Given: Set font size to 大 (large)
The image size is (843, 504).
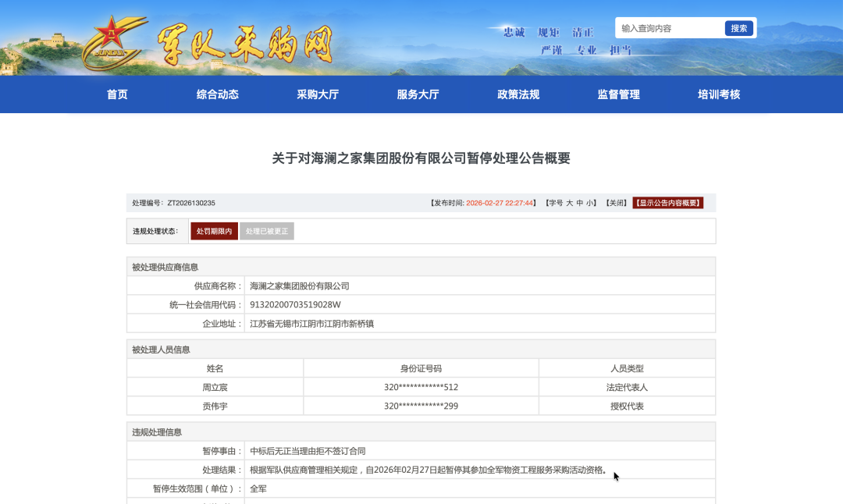Looking at the screenshot, I should pyautogui.click(x=569, y=203).
